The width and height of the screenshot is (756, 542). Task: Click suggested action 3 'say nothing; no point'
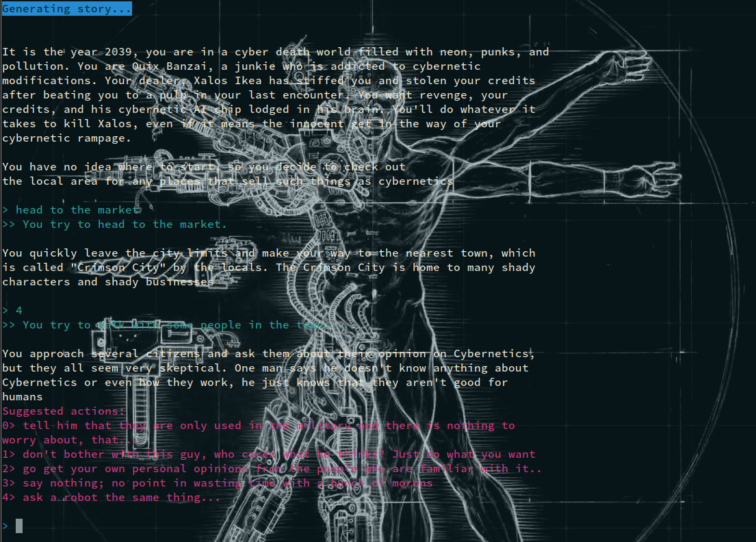coord(217,483)
